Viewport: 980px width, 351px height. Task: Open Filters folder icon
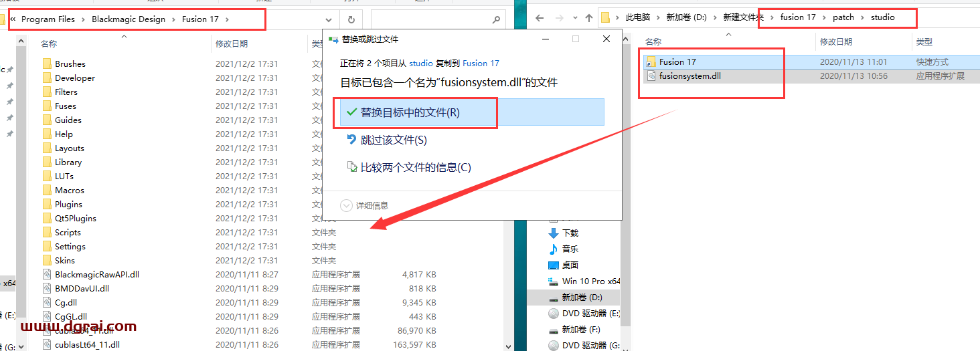(x=47, y=92)
